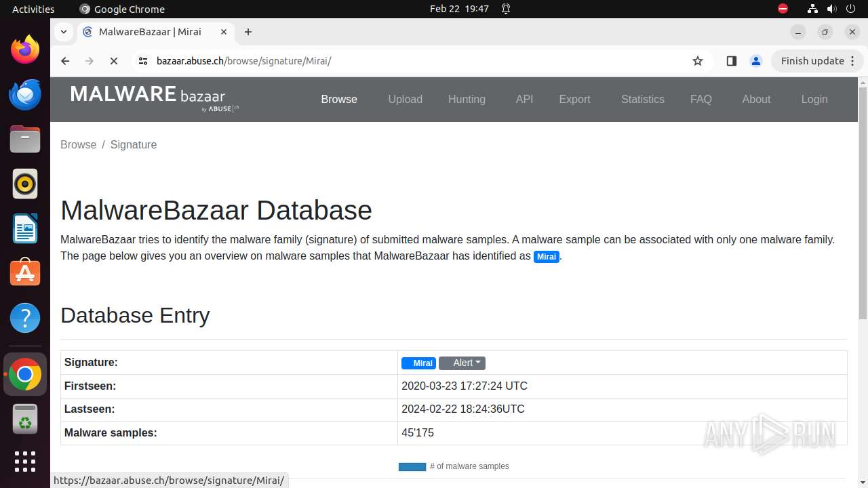Open Rhythmbox music player in dock
This screenshot has width=868, height=488.
coord(25,184)
